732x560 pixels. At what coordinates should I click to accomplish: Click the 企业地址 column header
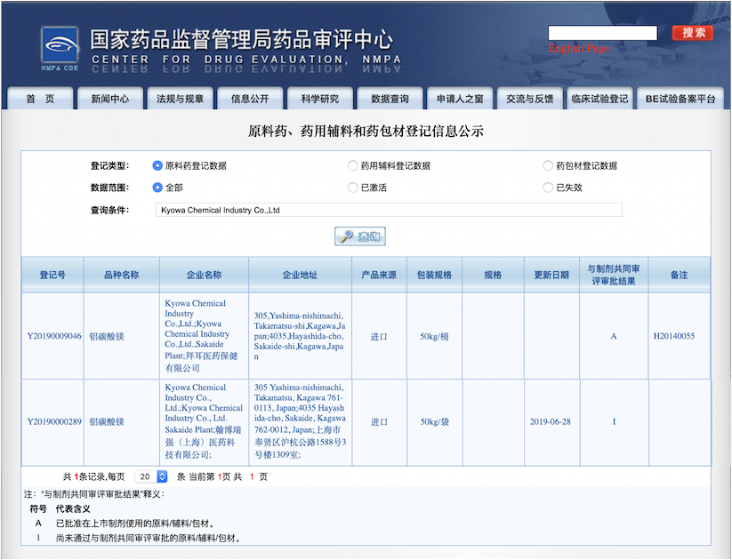click(x=300, y=275)
